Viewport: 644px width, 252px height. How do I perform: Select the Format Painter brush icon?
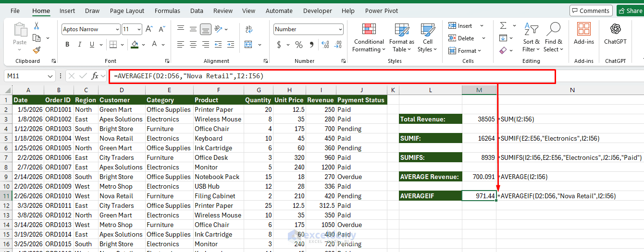[37, 50]
